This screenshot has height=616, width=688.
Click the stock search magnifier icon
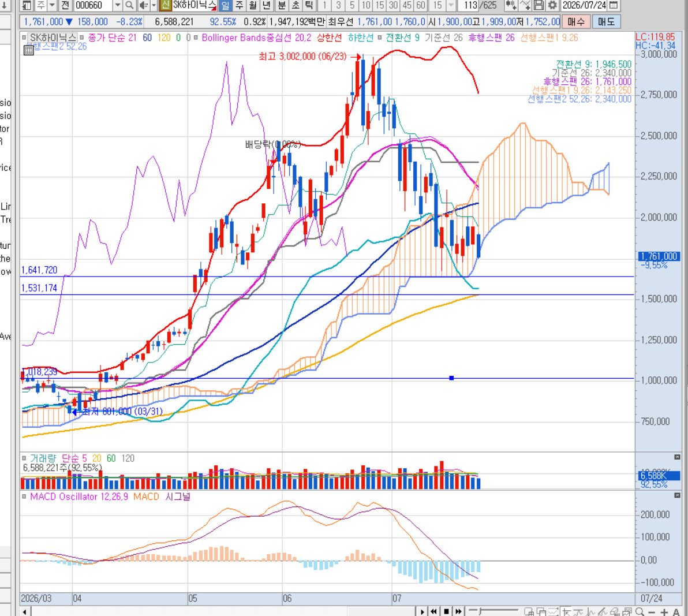(129, 5)
